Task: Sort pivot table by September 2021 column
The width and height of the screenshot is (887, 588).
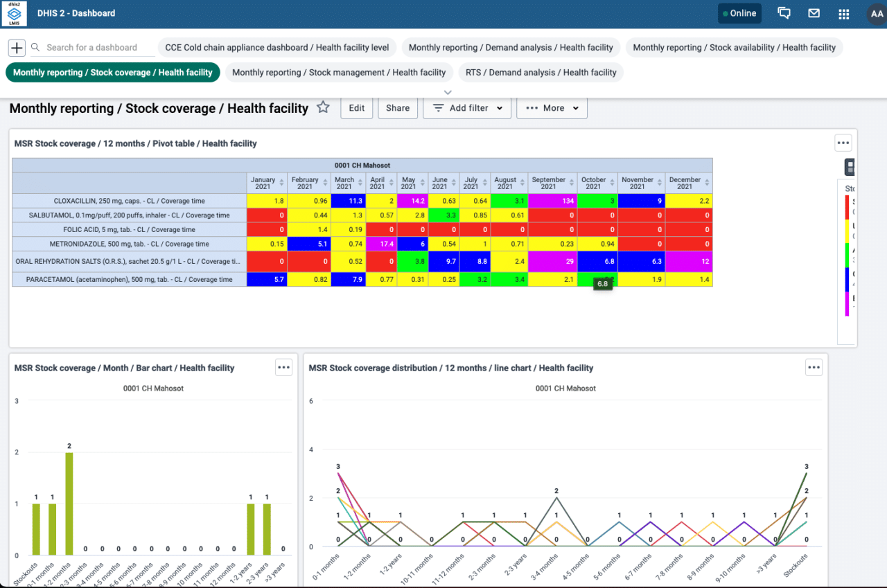Action: click(570, 184)
